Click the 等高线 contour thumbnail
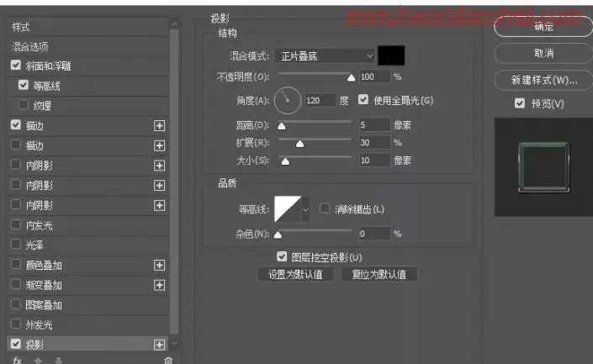 pyautogui.click(x=288, y=209)
